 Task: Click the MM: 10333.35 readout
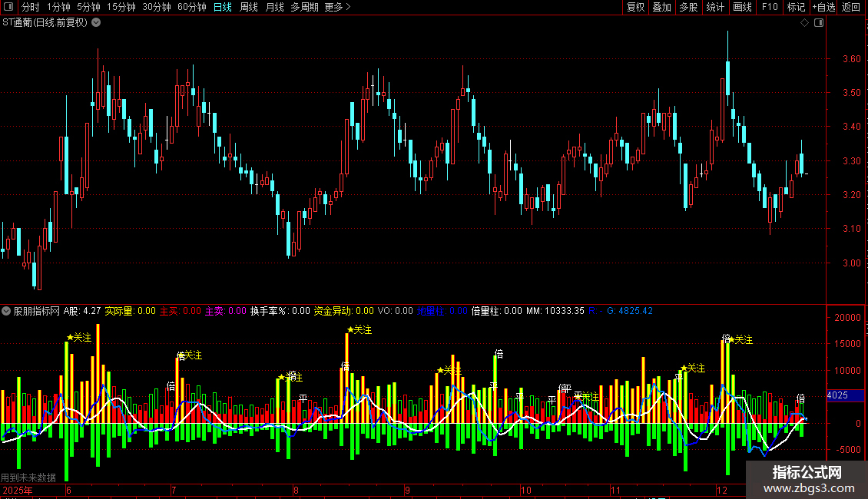[555, 311]
